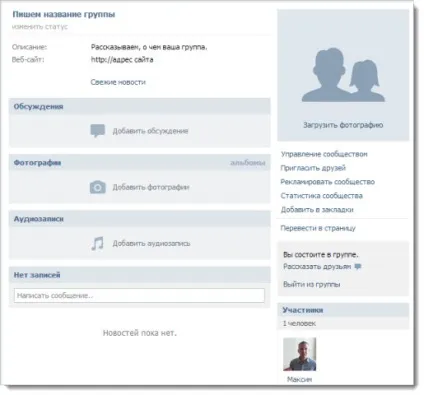Select Добавить фотографии
This screenshot has height=395, width=424.
pos(151,187)
